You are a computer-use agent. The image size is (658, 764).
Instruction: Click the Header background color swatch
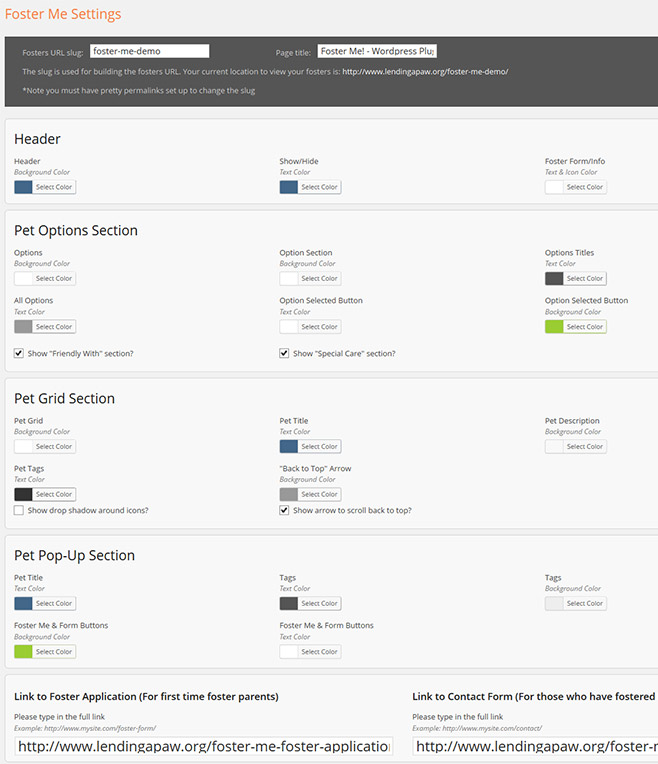[x=23, y=187]
